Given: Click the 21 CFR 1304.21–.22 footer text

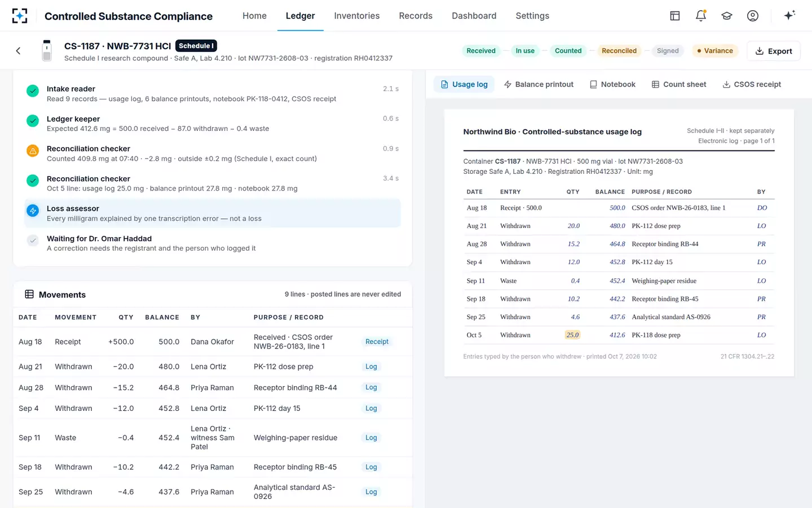Looking at the screenshot, I should click(x=747, y=356).
